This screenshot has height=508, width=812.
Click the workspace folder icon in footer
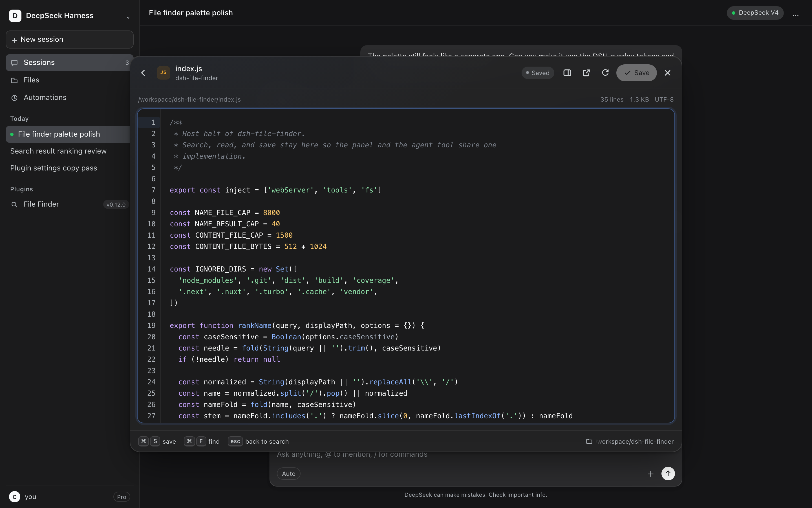[x=589, y=441]
